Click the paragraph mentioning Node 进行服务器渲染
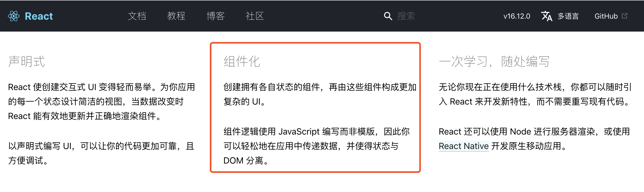Viewport: 644px width, 192px height. tap(534, 139)
